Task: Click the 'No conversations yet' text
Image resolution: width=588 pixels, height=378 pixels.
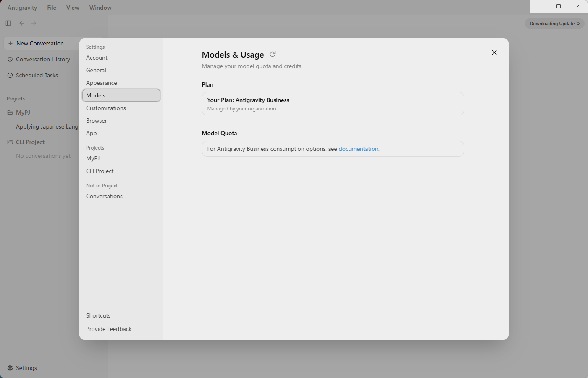Action: pyautogui.click(x=43, y=156)
